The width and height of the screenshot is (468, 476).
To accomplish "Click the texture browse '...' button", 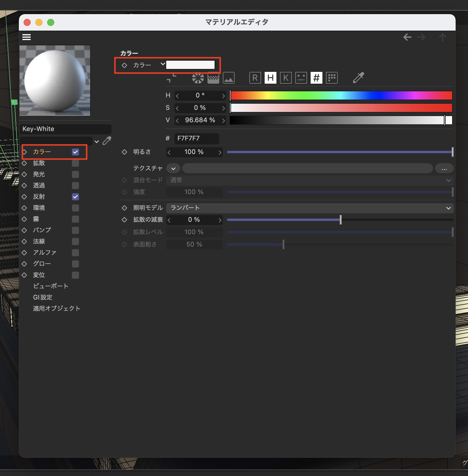I will pyautogui.click(x=444, y=168).
